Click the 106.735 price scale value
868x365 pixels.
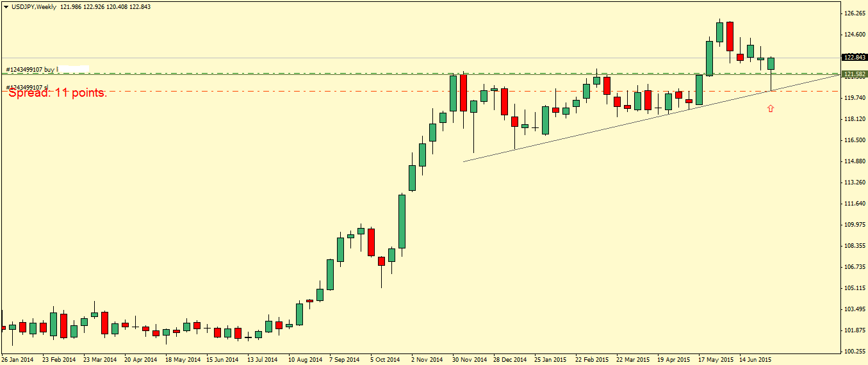856,267
